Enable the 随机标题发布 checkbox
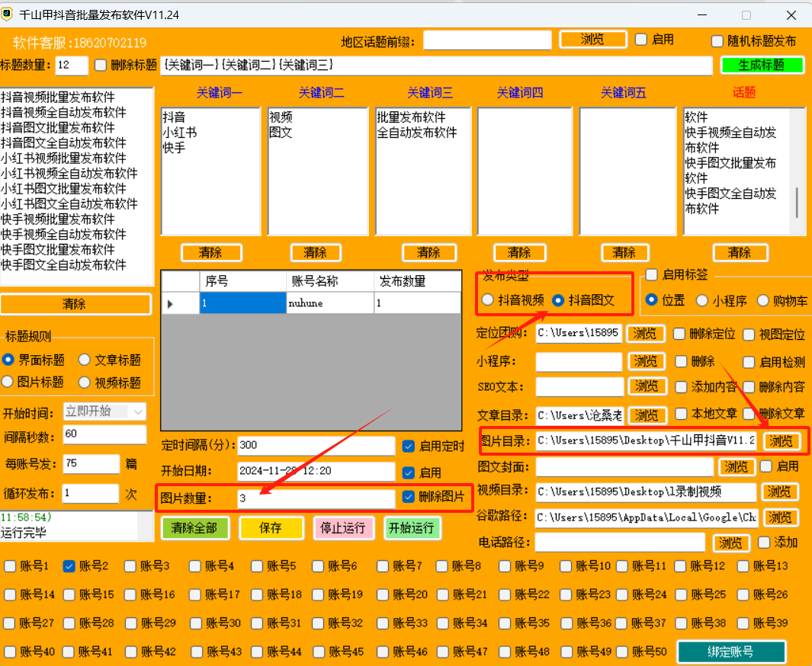This screenshot has height=666, width=812. pyautogui.click(x=717, y=41)
